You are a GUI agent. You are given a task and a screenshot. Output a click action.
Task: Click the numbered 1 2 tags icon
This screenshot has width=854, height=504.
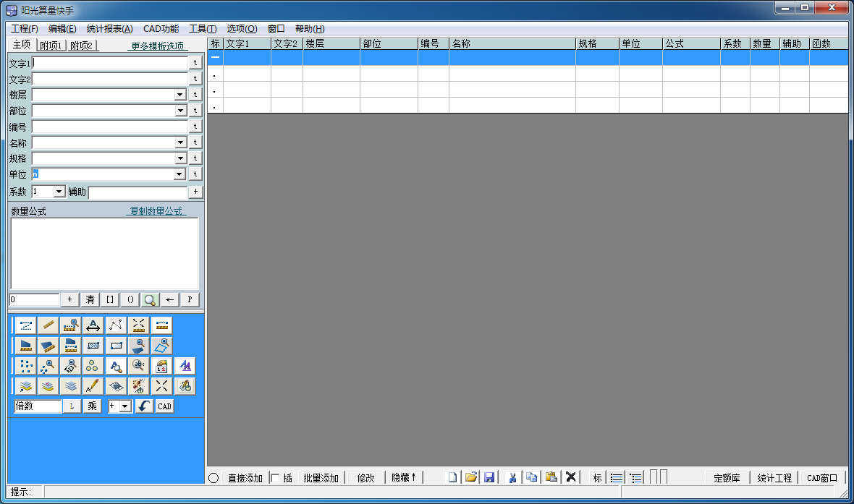161,366
